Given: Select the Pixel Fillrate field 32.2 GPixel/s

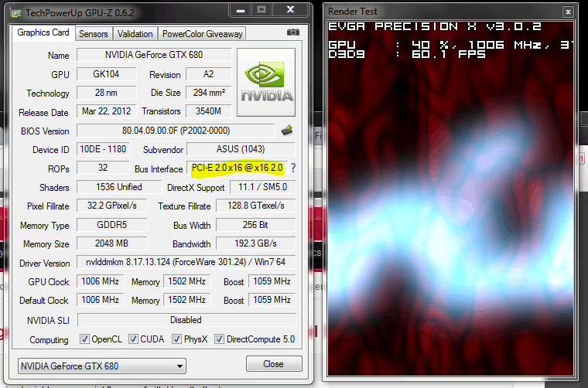Looking at the screenshot, I should 111,206.
